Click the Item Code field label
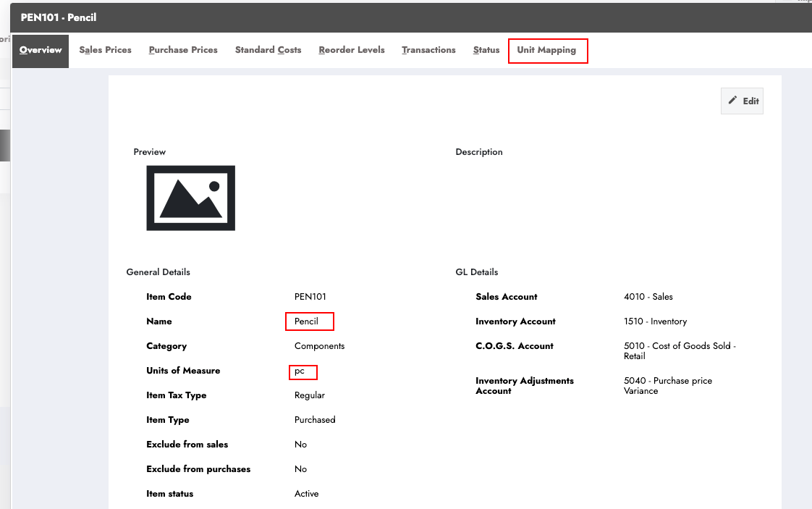The height and width of the screenshot is (509, 812). pos(169,296)
